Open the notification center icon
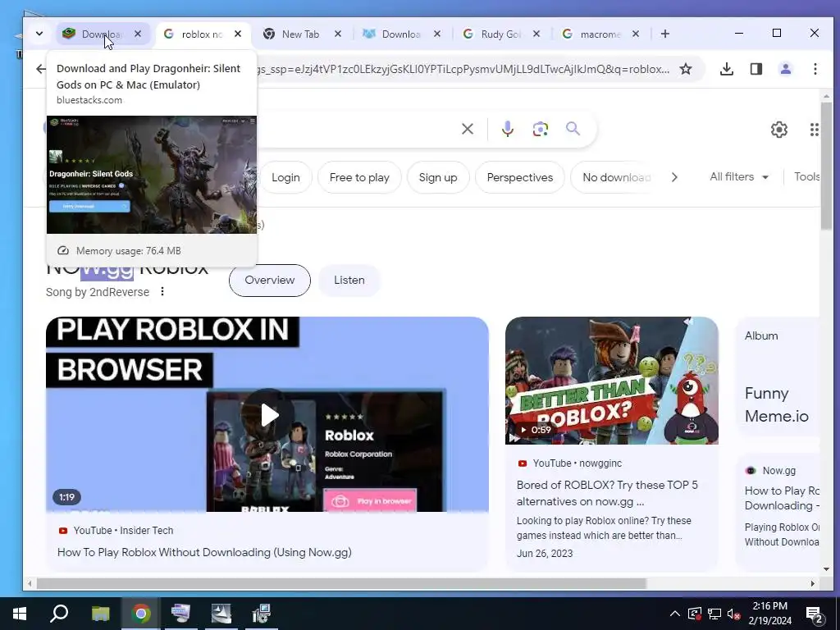This screenshot has height=630, width=840. 814,614
